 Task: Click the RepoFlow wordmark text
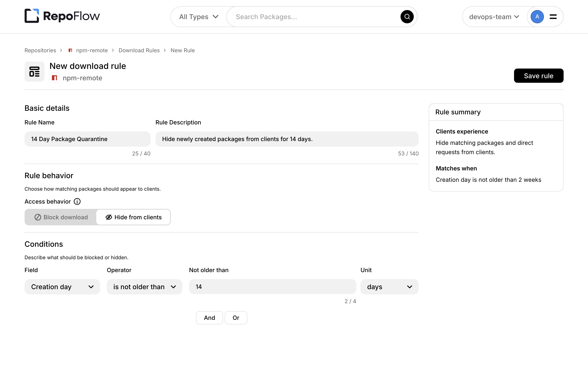(x=71, y=16)
